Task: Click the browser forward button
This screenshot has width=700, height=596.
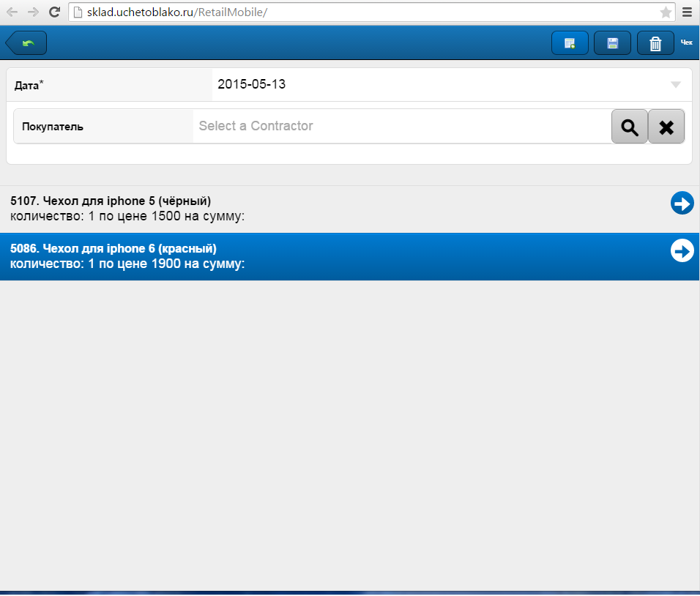Action: [33, 12]
